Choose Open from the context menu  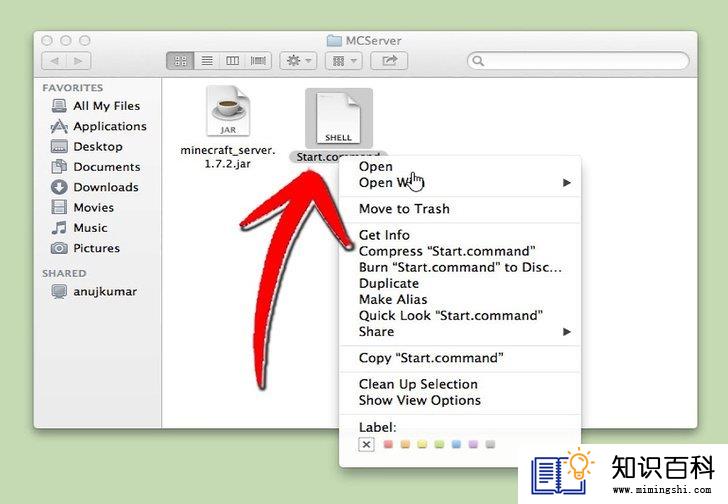(x=376, y=166)
